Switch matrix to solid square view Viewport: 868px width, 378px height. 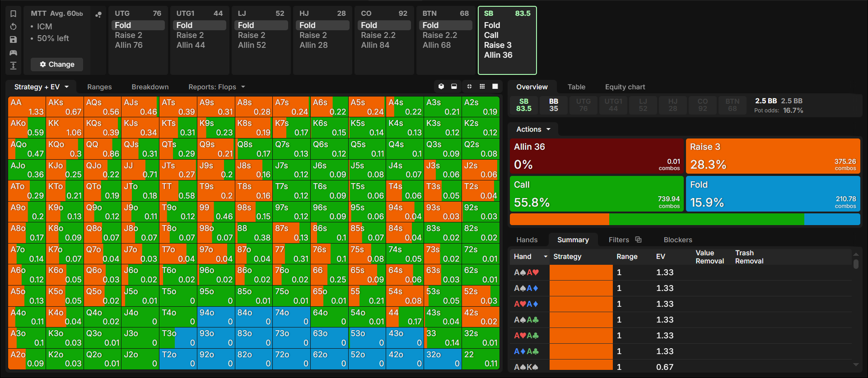pos(495,87)
